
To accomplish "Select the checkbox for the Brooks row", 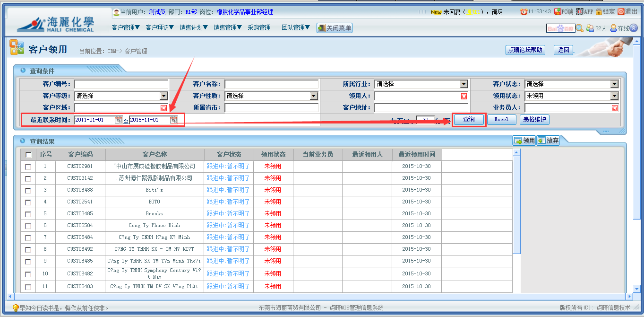I will pos(28,214).
